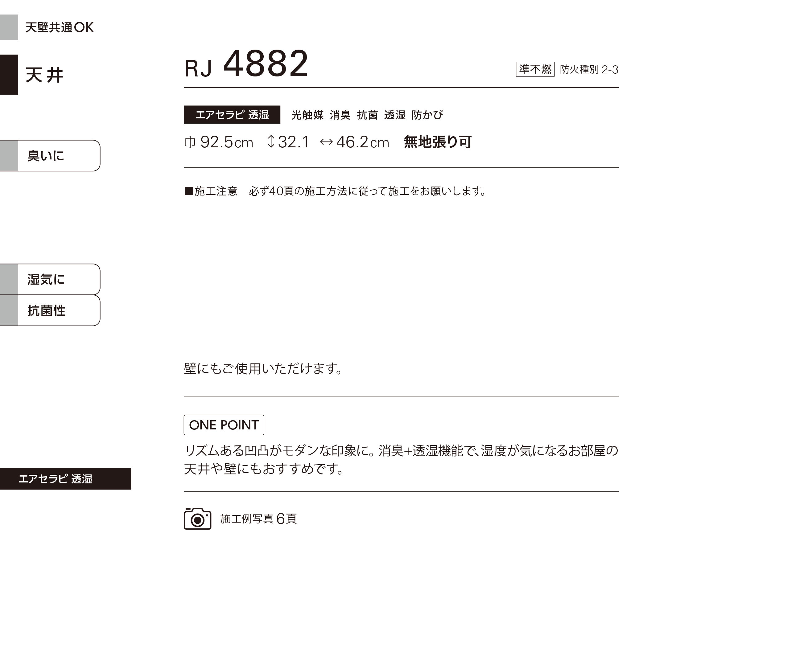Click the 光触媒 feature label

307,115
